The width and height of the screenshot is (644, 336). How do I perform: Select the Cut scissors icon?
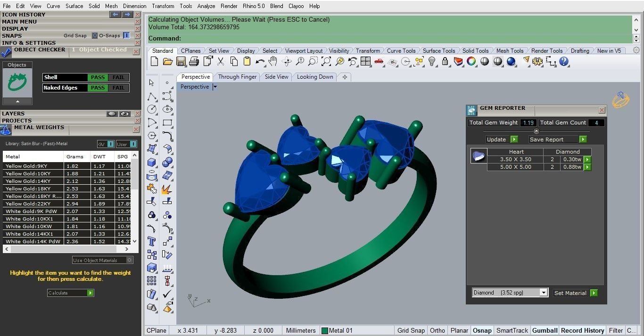pyautogui.click(x=220, y=61)
